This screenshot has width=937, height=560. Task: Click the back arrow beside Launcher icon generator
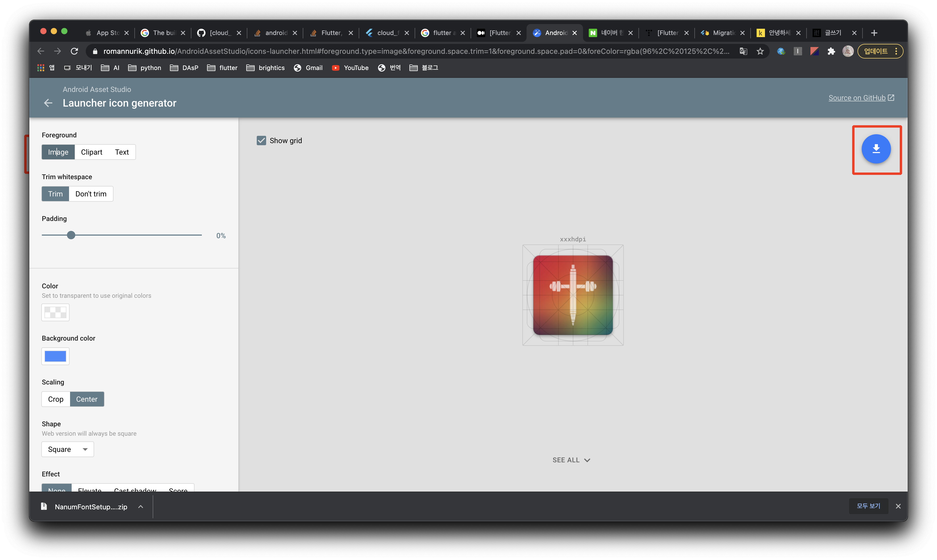pyautogui.click(x=48, y=103)
